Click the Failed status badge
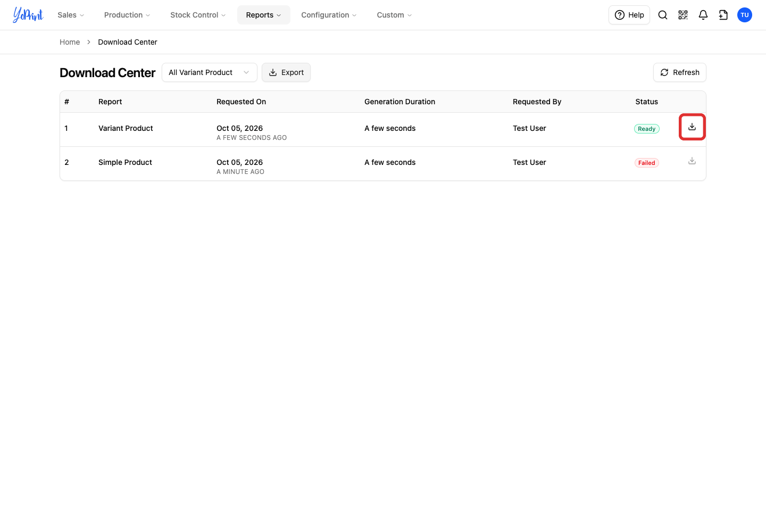 click(647, 163)
